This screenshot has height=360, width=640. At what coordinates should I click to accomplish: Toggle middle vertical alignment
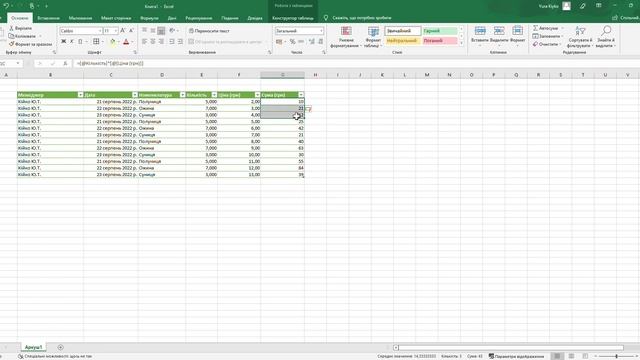point(153,31)
